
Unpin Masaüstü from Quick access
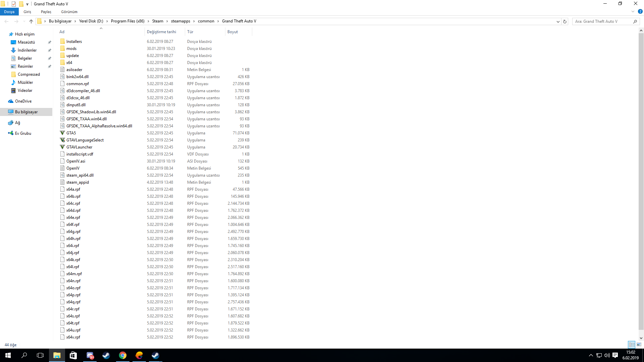click(49, 42)
